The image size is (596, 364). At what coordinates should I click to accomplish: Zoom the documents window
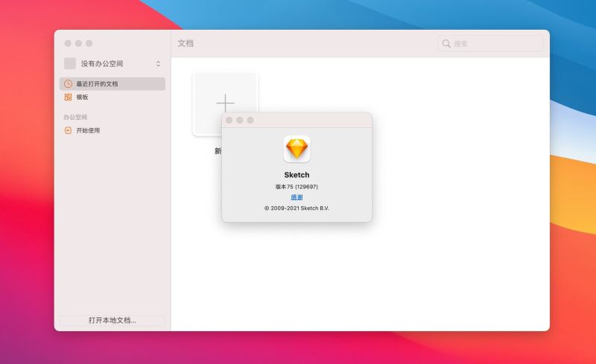tap(89, 43)
